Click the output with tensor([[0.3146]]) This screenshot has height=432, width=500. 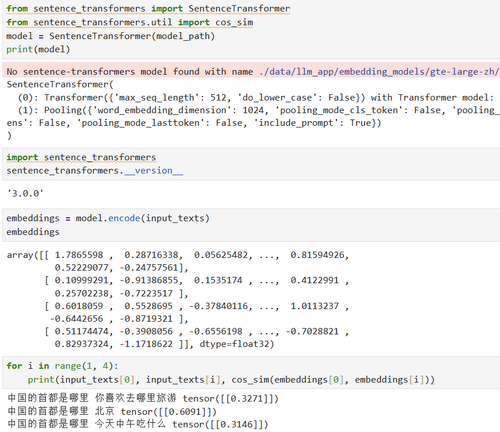tap(137, 424)
